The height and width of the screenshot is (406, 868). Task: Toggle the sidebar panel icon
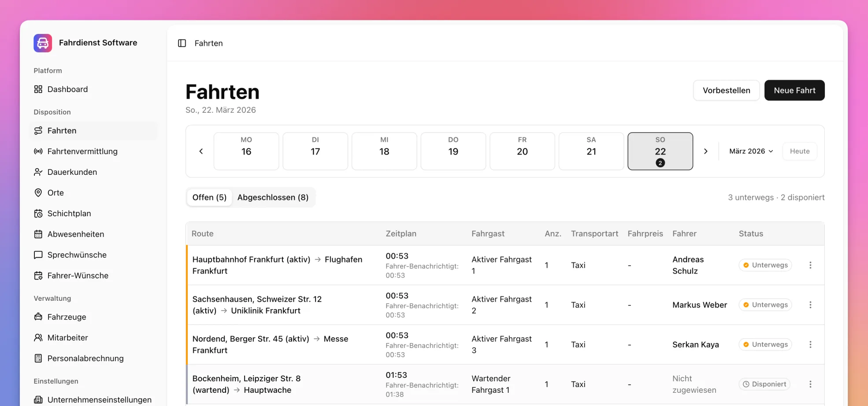click(182, 43)
